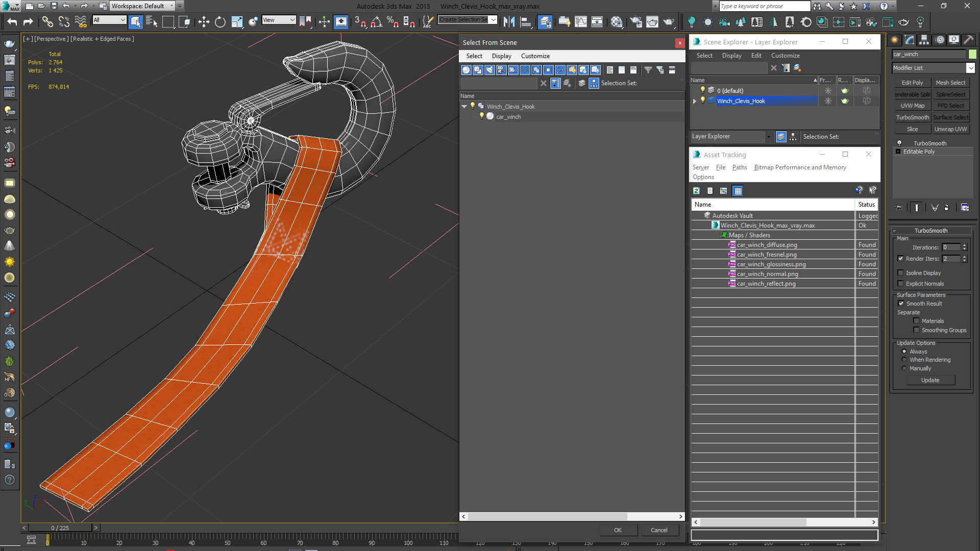980x551 pixels.
Task: Toggle Angle Snap in main toolbar
Action: click(377, 21)
